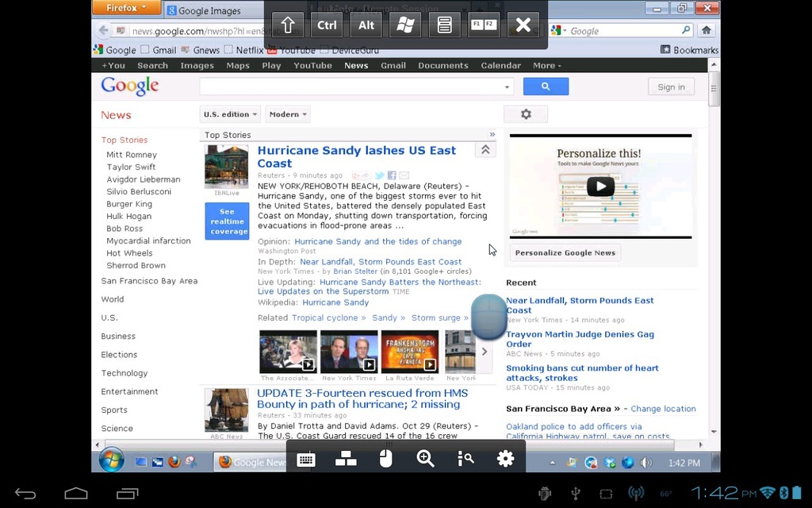Image resolution: width=812 pixels, height=508 pixels.
Task: Open remote session settings gear
Action: click(x=505, y=459)
